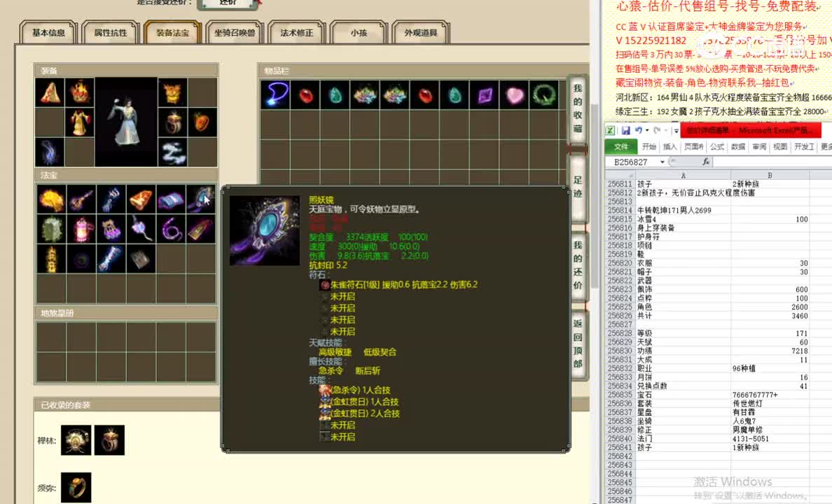Open the Excel 文件 tab

[x=620, y=146]
